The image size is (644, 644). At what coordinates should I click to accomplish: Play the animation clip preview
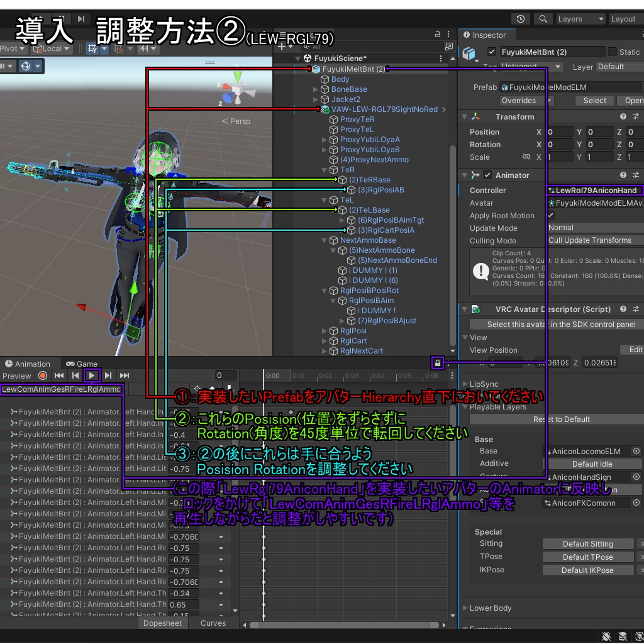92,375
